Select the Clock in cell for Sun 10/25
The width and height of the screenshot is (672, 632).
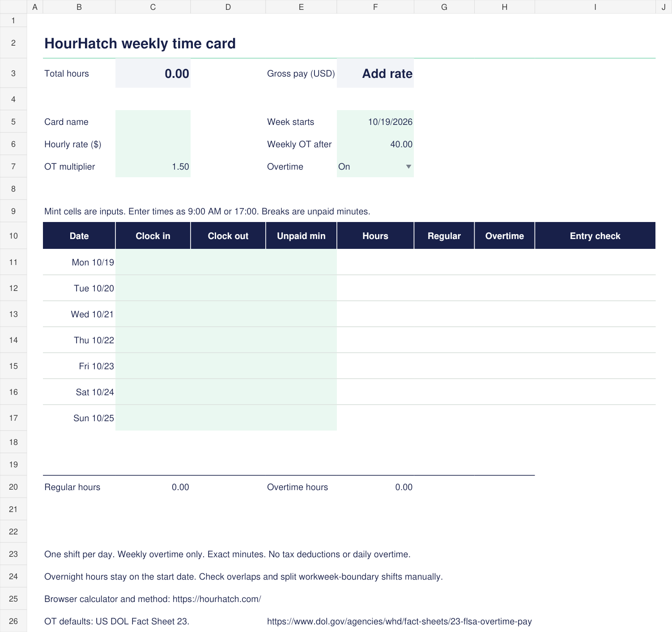click(x=153, y=418)
